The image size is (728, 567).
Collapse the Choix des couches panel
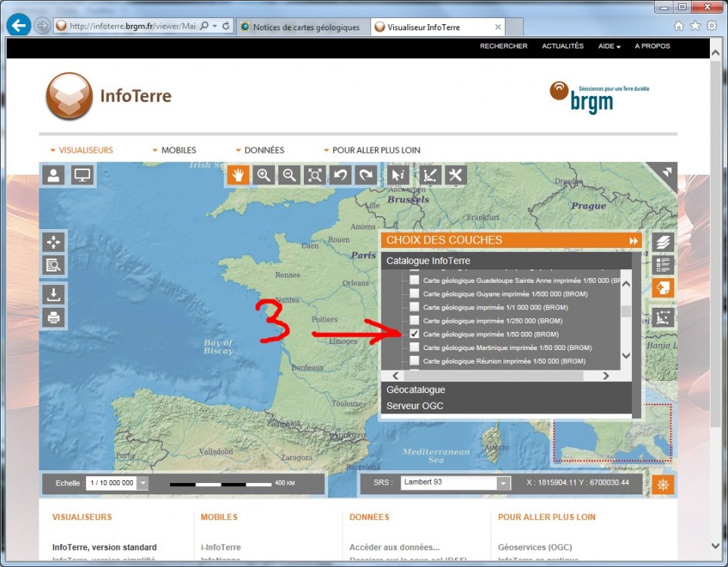tap(634, 240)
